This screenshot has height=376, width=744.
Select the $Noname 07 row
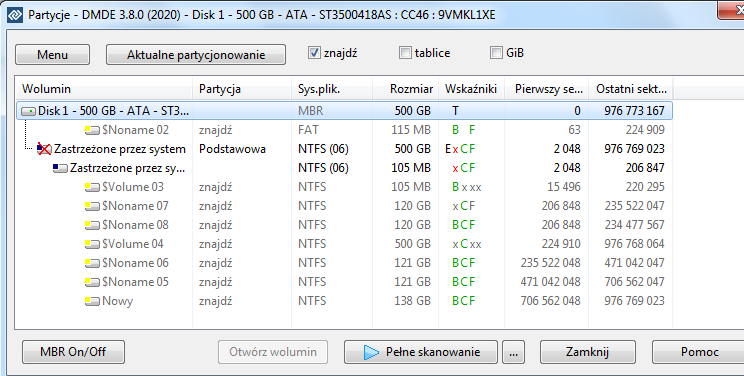click(344, 206)
